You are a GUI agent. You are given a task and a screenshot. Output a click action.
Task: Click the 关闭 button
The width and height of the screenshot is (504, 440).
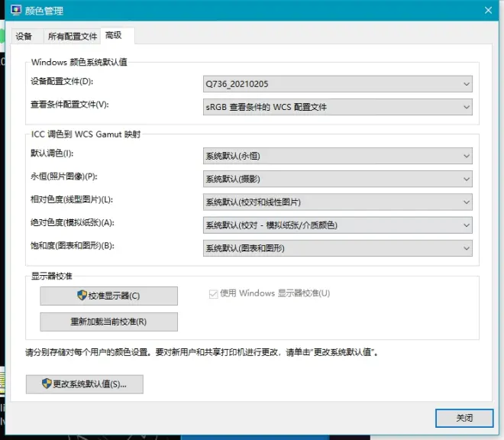pos(464,418)
